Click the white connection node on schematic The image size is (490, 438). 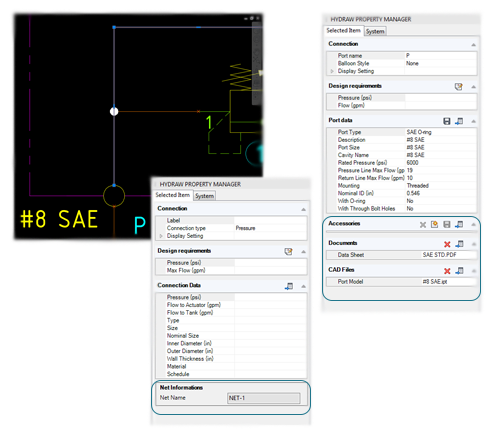point(114,111)
